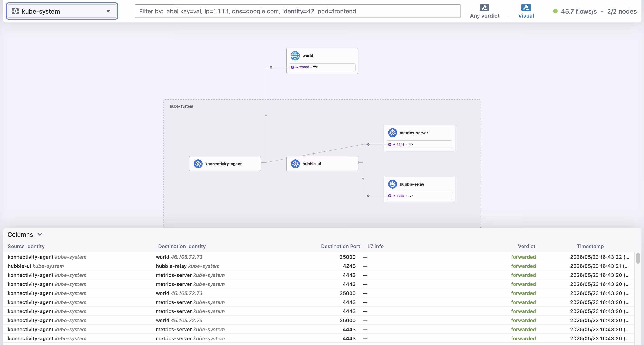Screen dimensions: 644x345
Task: Open the Any verdict filter
Action: click(484, 11)
